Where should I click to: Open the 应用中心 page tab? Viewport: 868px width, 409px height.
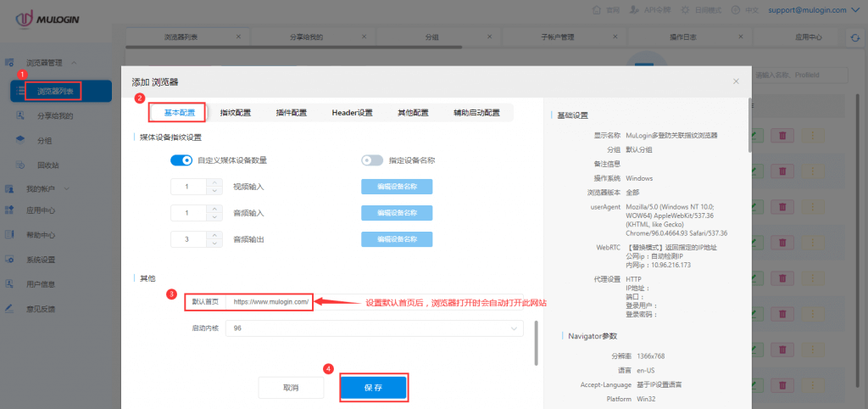click(x=808, y=37)
